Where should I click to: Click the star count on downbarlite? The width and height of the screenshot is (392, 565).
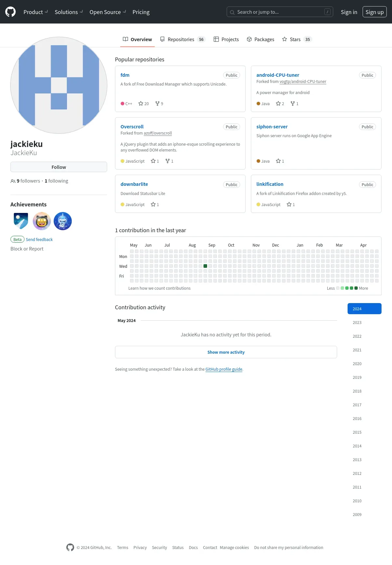[x=155, y=204]
